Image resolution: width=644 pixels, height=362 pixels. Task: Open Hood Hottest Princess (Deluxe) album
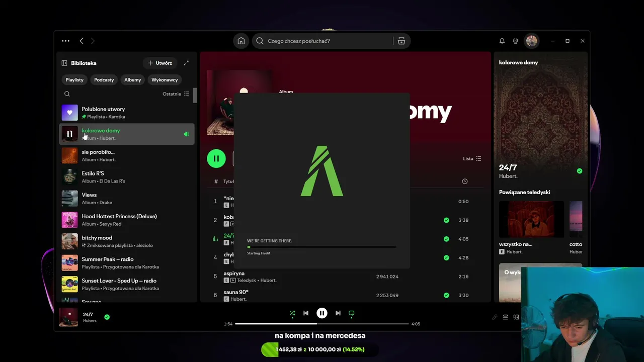[x=127, y=220]
